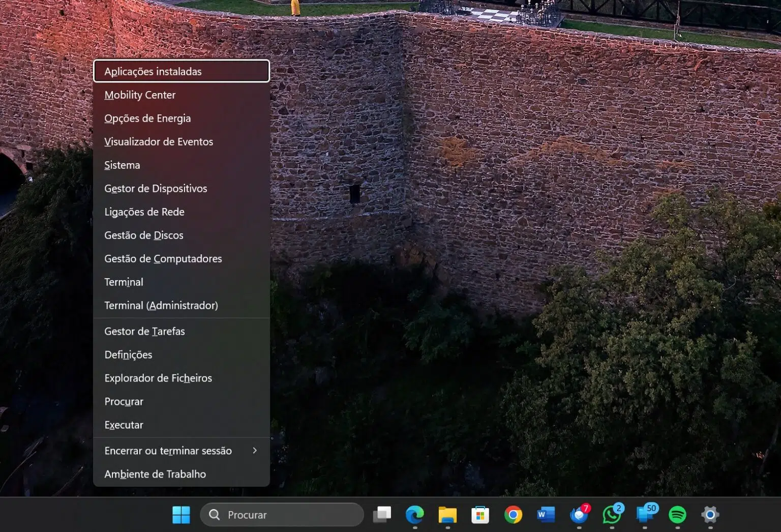This screenshot has height=532, width=781.
Task: Launch Google Chrome from the taskbar
Action: click(x=513, y=515)
